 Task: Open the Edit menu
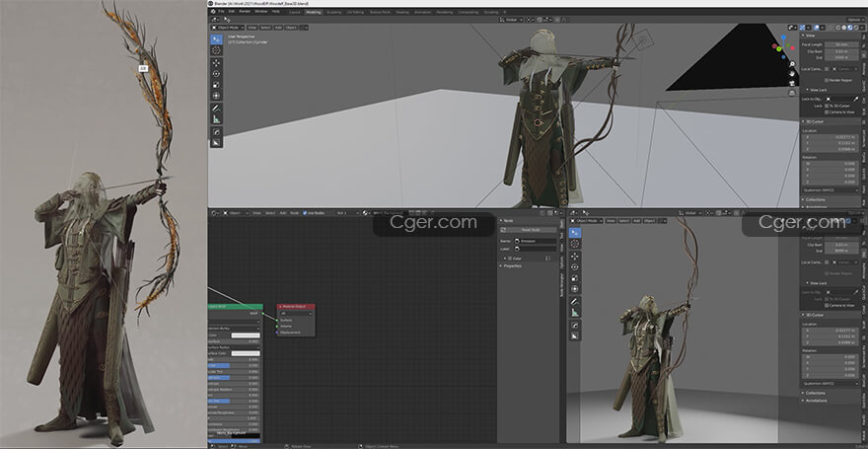[232, 11]
